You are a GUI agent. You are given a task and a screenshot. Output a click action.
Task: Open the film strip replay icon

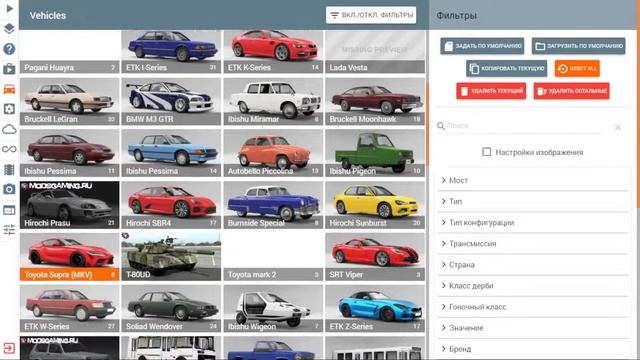9,169
